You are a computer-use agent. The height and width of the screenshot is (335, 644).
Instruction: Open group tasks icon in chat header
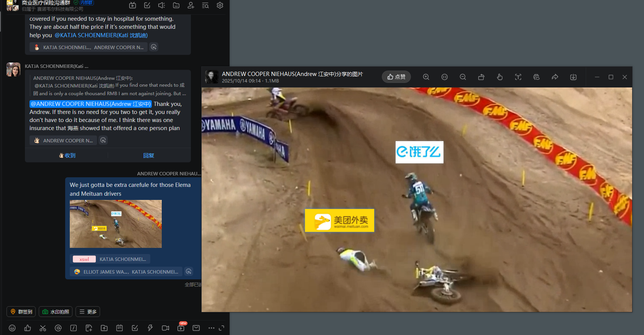pos(147,5)
